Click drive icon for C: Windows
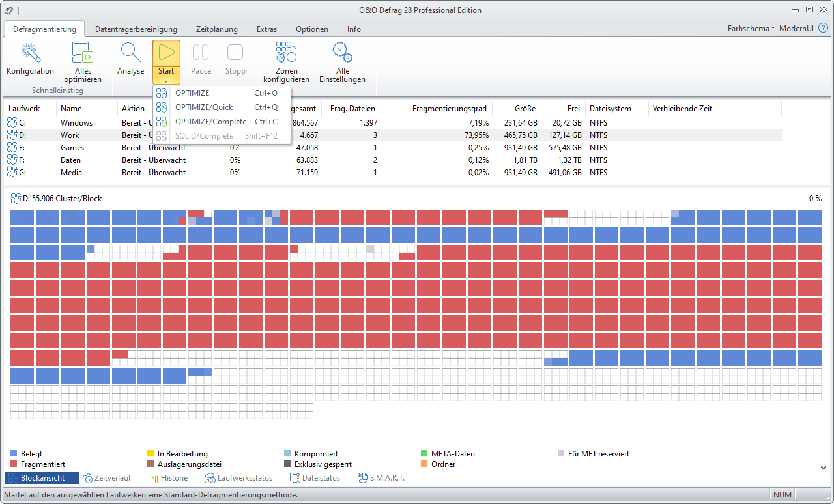 (13, 122)
